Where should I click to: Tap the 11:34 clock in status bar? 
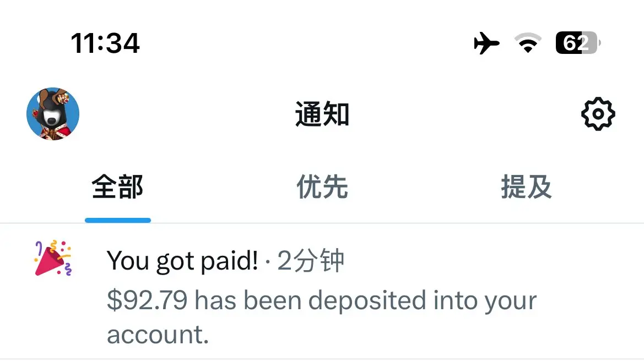[x=105, y=43]
